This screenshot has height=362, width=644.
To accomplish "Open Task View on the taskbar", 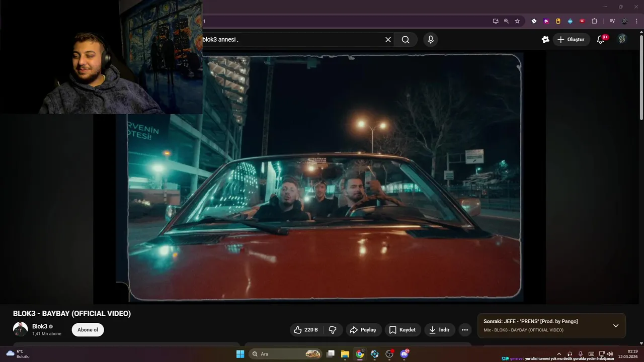I will (x=331, y=354).
